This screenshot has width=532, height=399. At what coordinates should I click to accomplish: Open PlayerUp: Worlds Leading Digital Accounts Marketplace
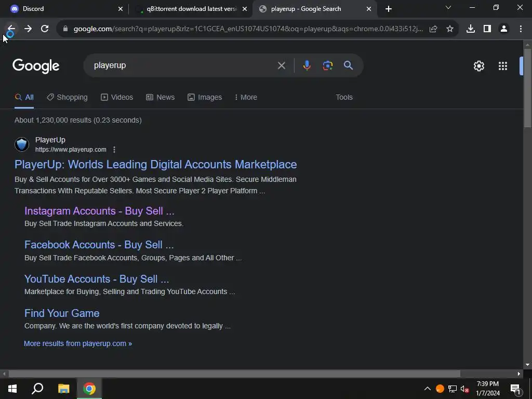click(x=156, y=165)
